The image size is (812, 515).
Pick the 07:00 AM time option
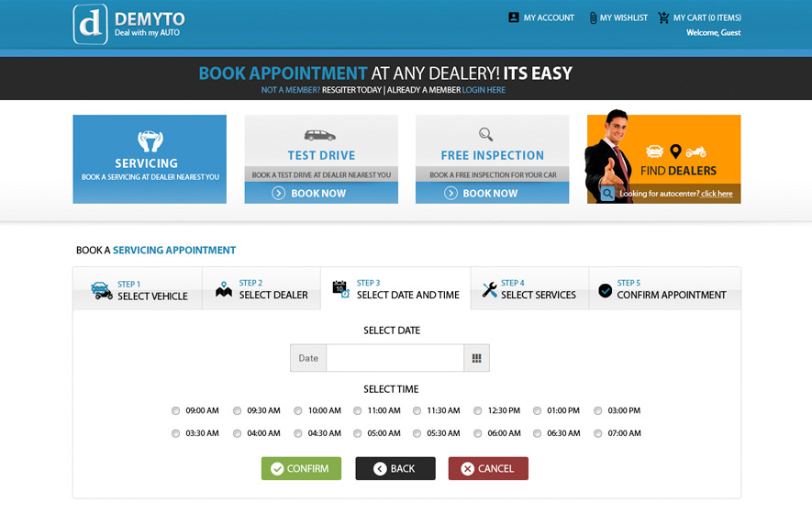(598, 433)
